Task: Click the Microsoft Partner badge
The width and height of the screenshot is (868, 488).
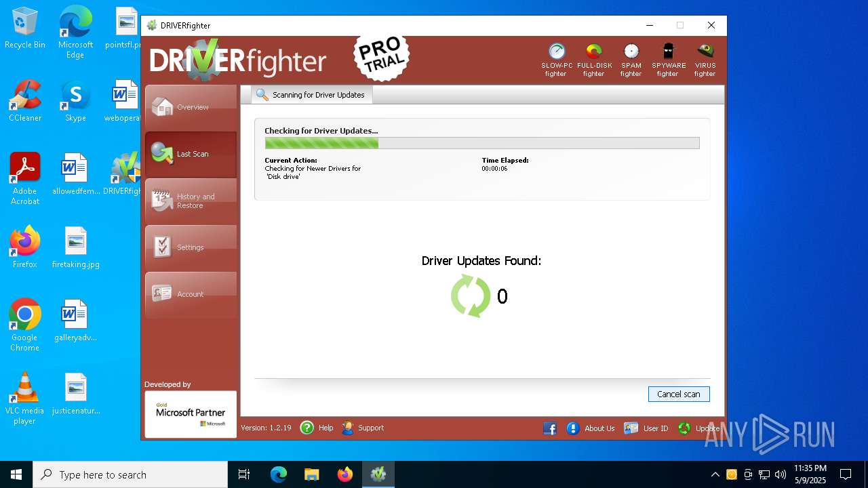Action: coord(191,414)
